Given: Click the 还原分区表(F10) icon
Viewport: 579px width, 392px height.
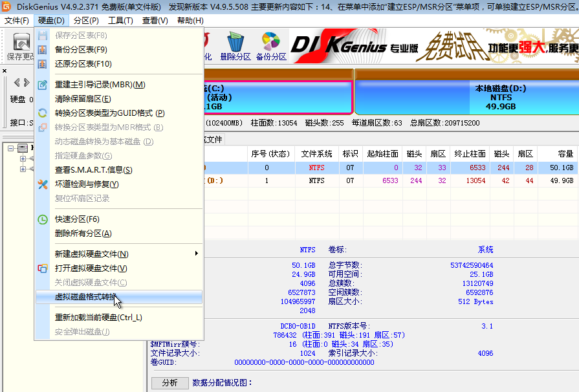Looking at the screenshot, I should pos(42,64).
